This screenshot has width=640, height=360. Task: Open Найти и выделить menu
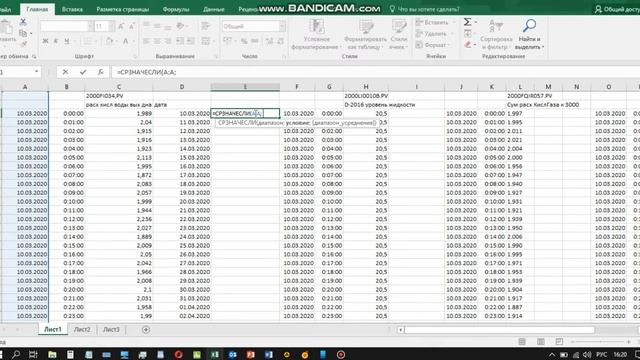coord(529,35)
